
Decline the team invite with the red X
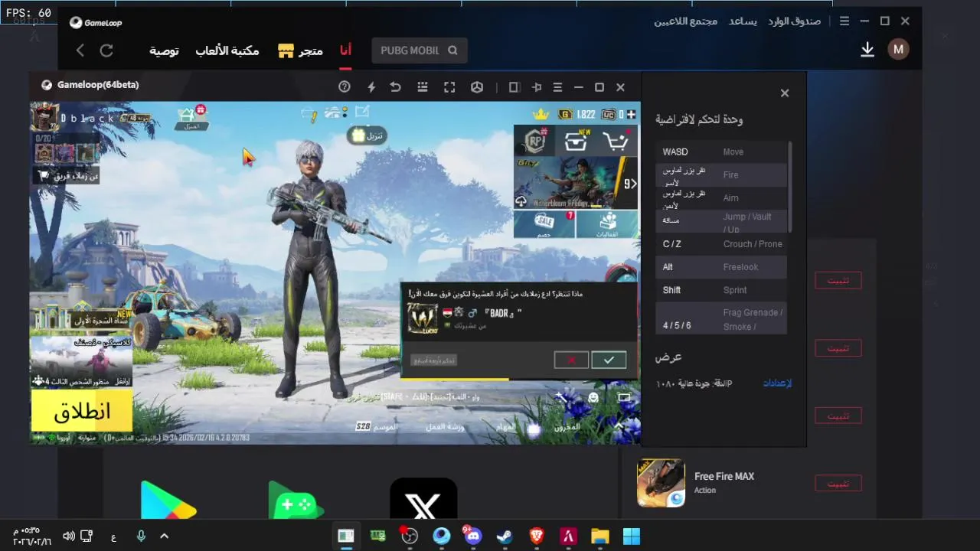571,360
